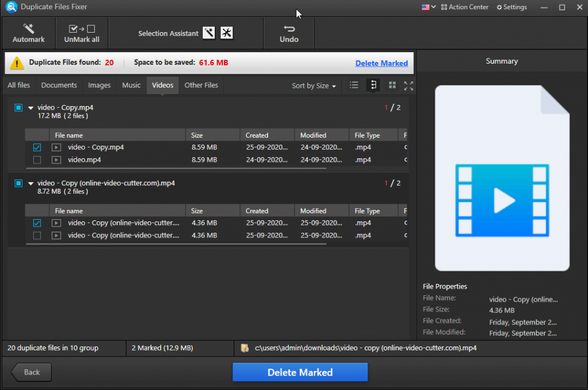Check the video.mp4 file checkbox
This screenshot has height=390, width=588.
coord(37,160)
